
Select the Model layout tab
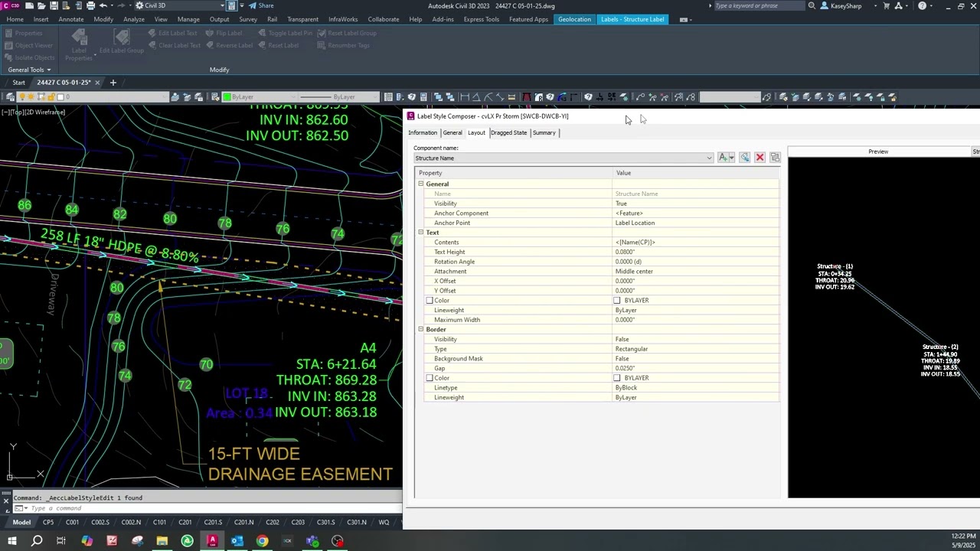[x=21, y=523]
